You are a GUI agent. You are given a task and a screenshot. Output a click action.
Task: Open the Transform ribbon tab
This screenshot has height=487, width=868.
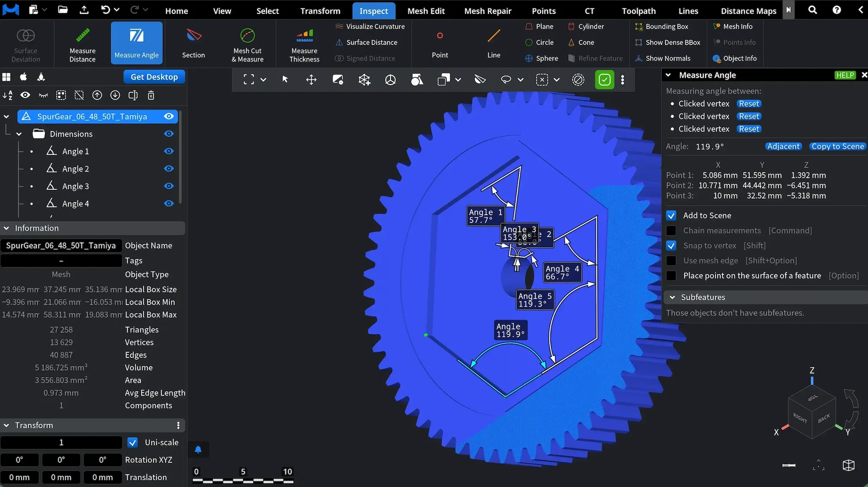[x=320, y=11]
